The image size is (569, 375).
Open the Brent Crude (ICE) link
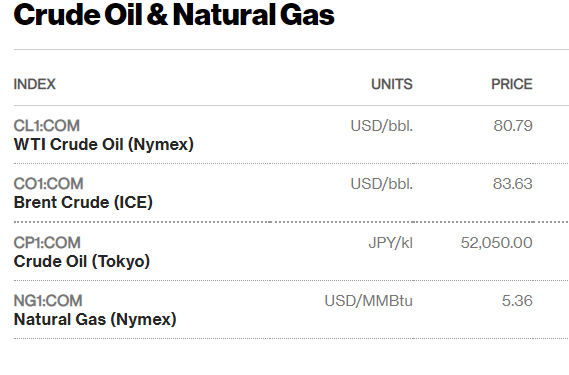(83, 202)
